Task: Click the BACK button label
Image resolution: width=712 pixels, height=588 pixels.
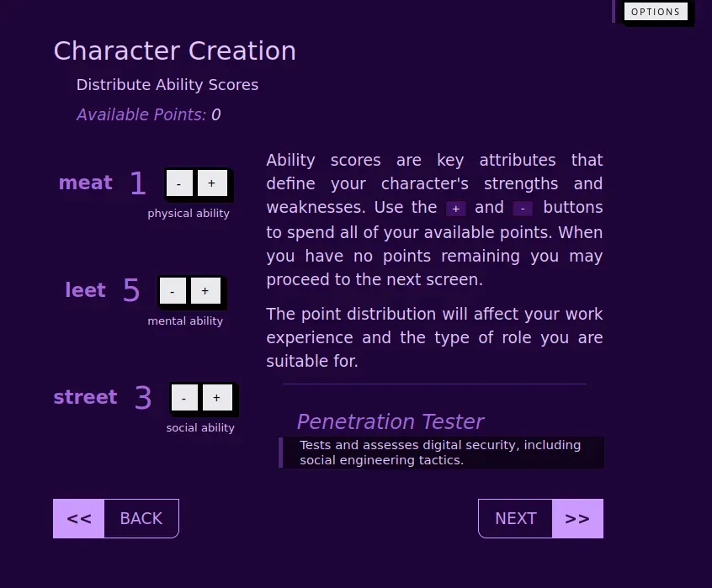Action: pyautogui.click(x=141, y=518)
